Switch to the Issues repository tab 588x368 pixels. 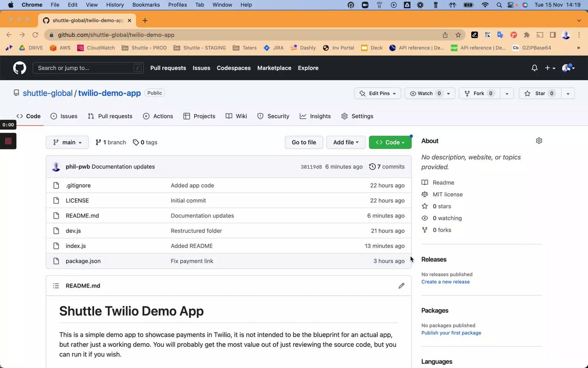tap(64, 116)
